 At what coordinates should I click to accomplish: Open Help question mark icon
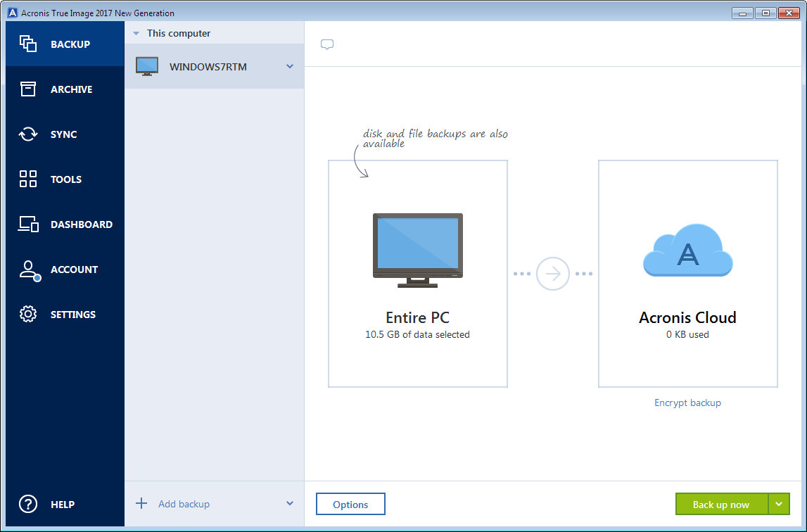point(28,504)
